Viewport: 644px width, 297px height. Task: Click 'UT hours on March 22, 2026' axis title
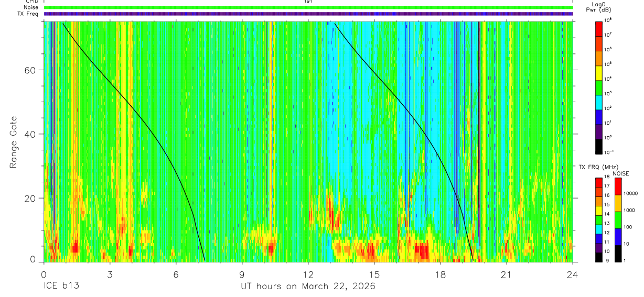pos(308,287)
